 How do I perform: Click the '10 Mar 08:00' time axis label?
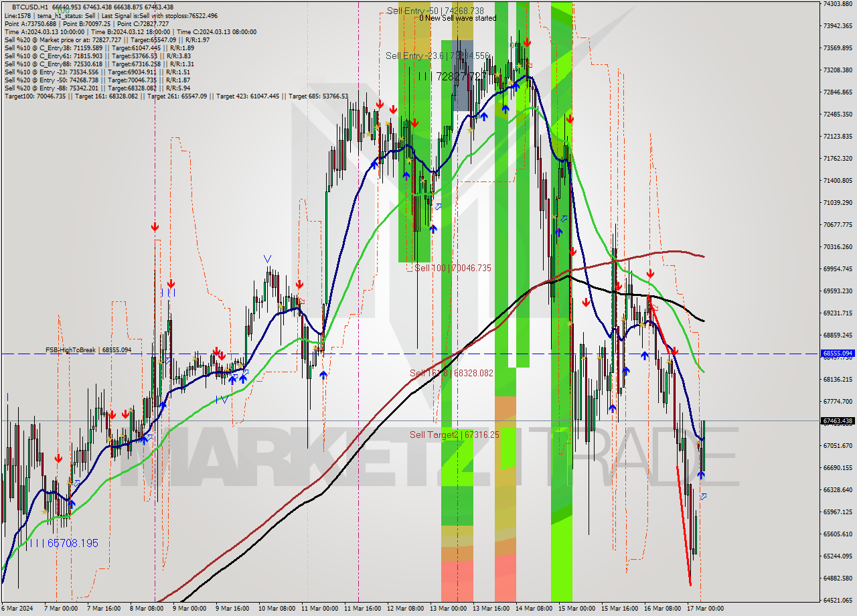pos(276,609)
